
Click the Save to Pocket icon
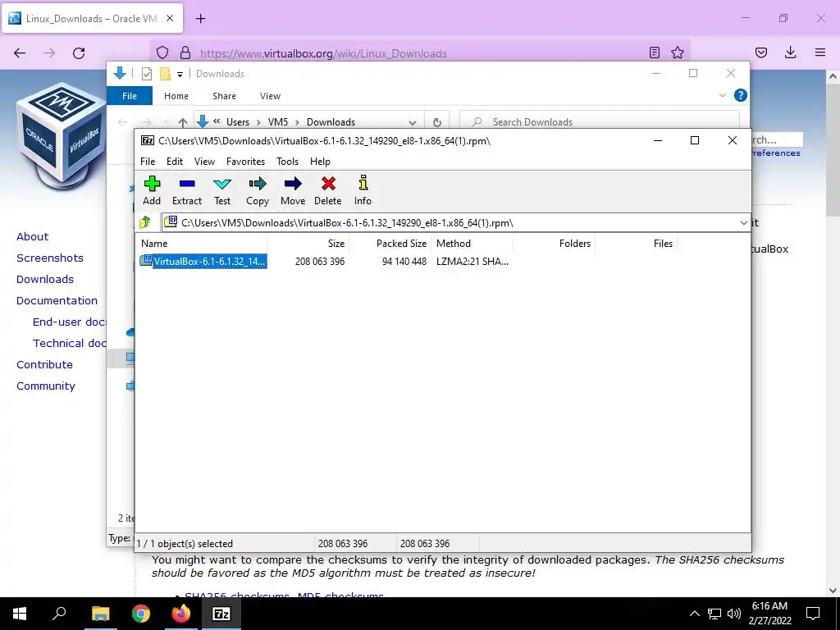pyautogui.click(x=761, y=52)
